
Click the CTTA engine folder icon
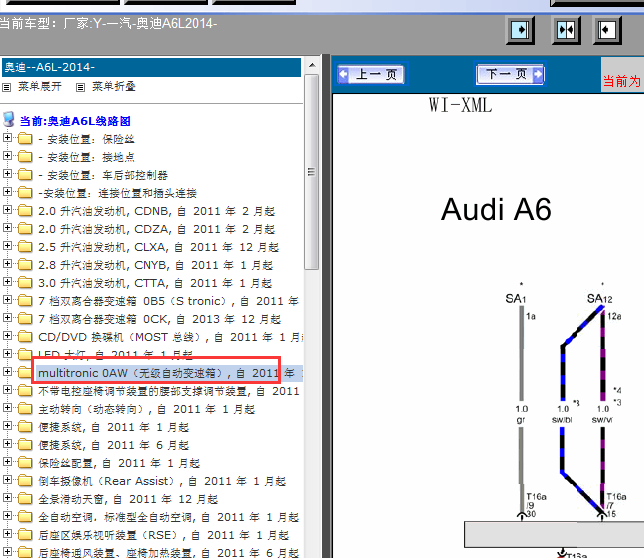click(x=25, y=283)
